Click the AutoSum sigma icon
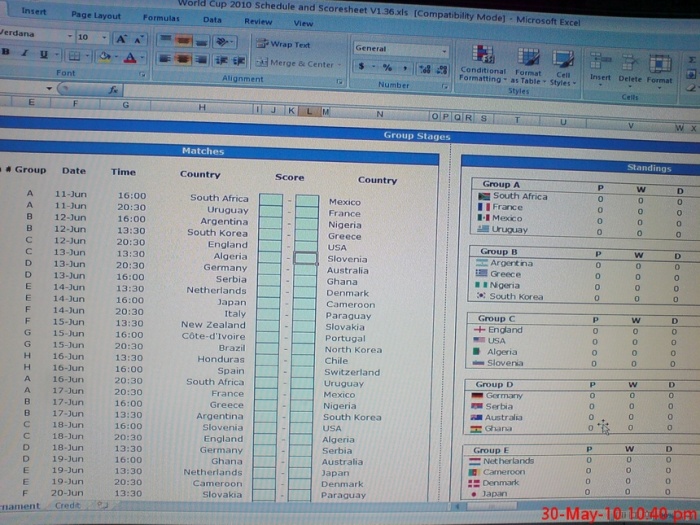Screen dimensions: 700x525 pyautogui.click(x=692, y=59)
